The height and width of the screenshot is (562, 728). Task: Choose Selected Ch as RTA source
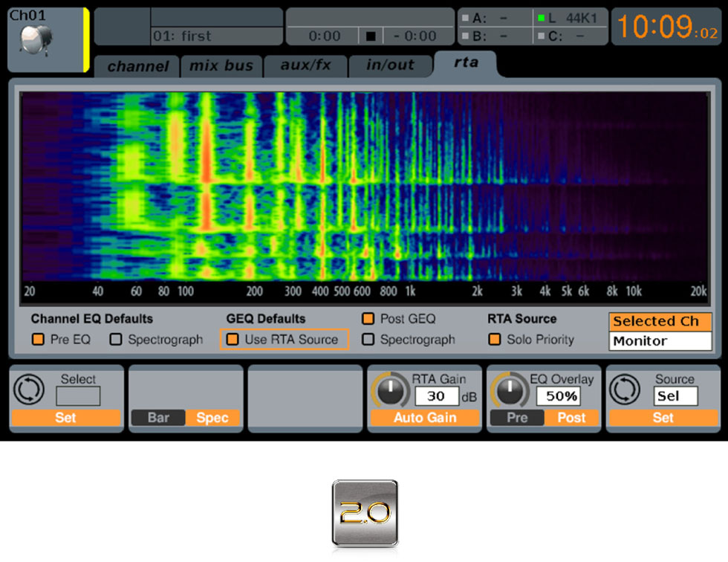click(x=660, y=322)
